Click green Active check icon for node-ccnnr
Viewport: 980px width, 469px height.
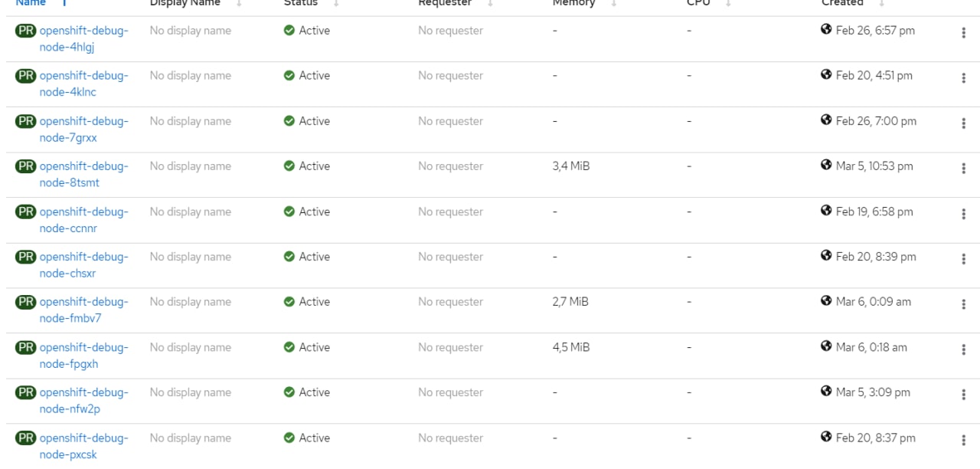[289, 212]
